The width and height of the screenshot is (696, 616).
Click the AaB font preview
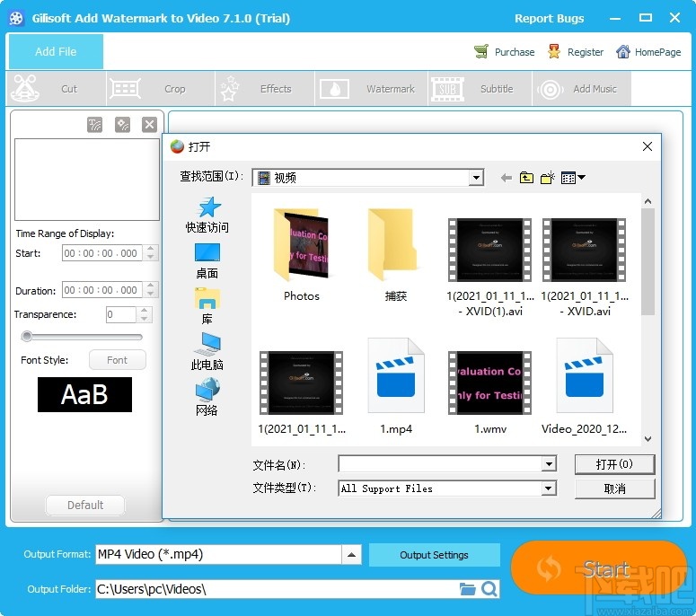pos(84,394)
